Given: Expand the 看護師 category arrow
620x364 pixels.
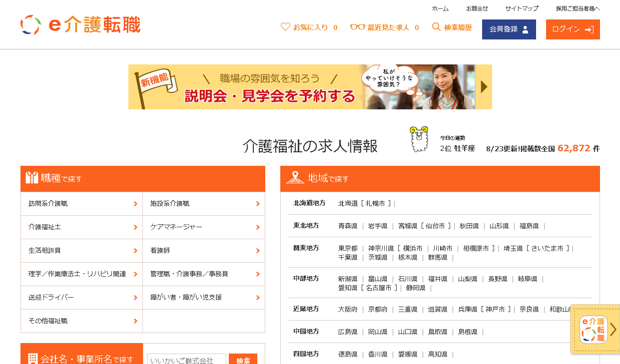Looking at the screenshot, I should point(258,251).
